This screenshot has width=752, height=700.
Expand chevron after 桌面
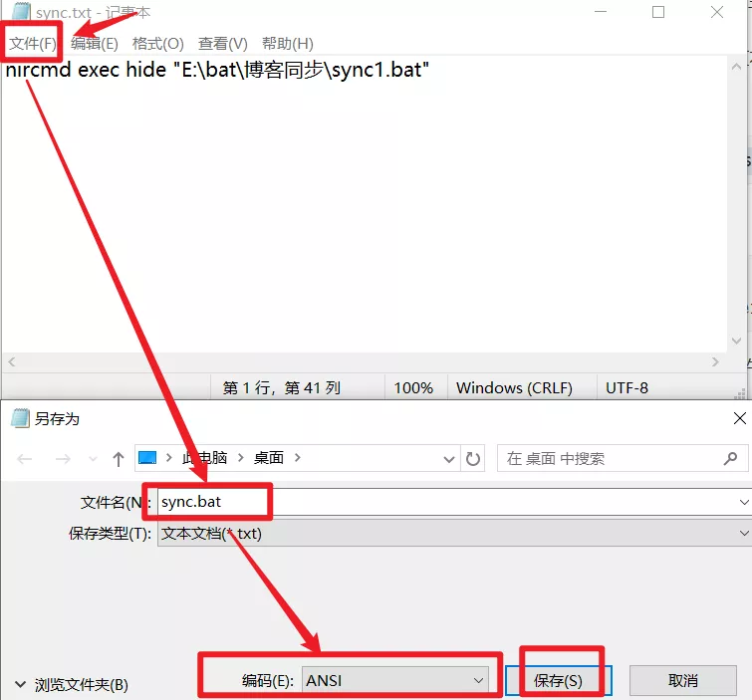pos(298,458)
